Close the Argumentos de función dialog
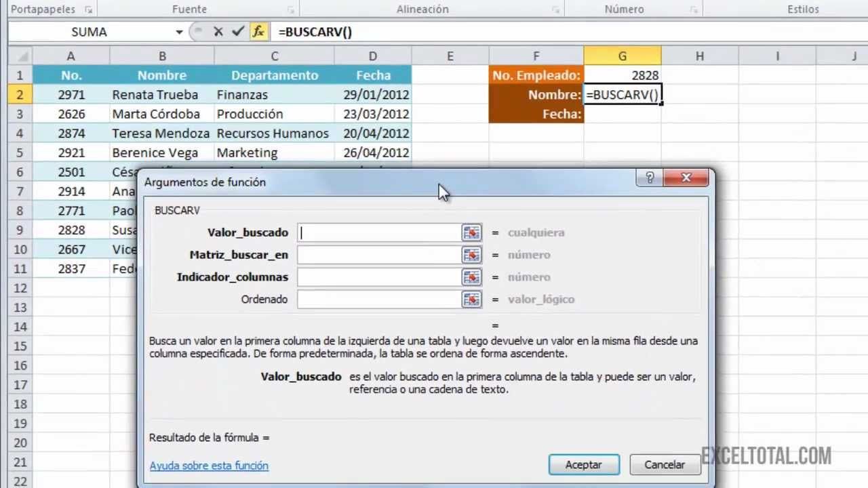The image size is (868, 488). [686, 178]
